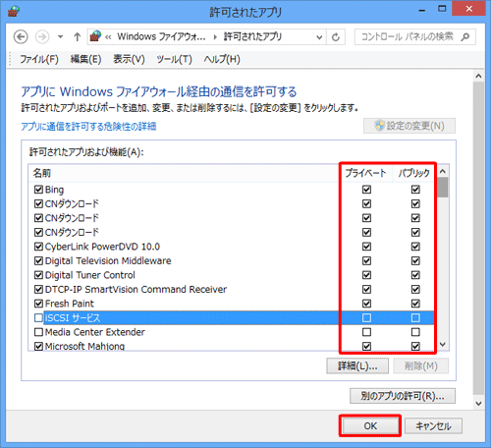Confirm with the OK button
This screenshot has width=491, height=448.
(370, 426)
